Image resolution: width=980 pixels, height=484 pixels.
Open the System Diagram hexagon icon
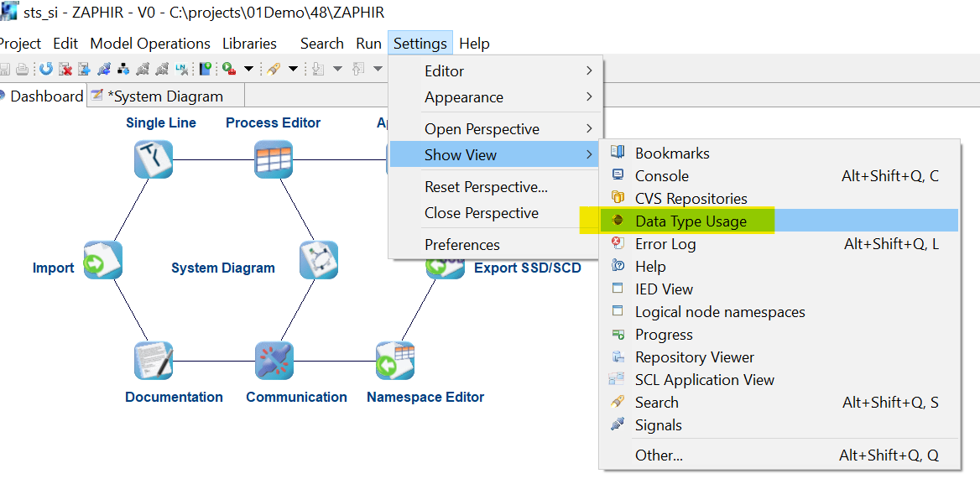[319, 260]
